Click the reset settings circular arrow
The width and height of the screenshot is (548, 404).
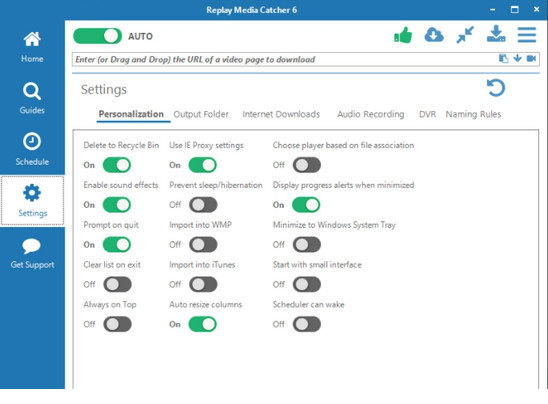click(496, 88)
